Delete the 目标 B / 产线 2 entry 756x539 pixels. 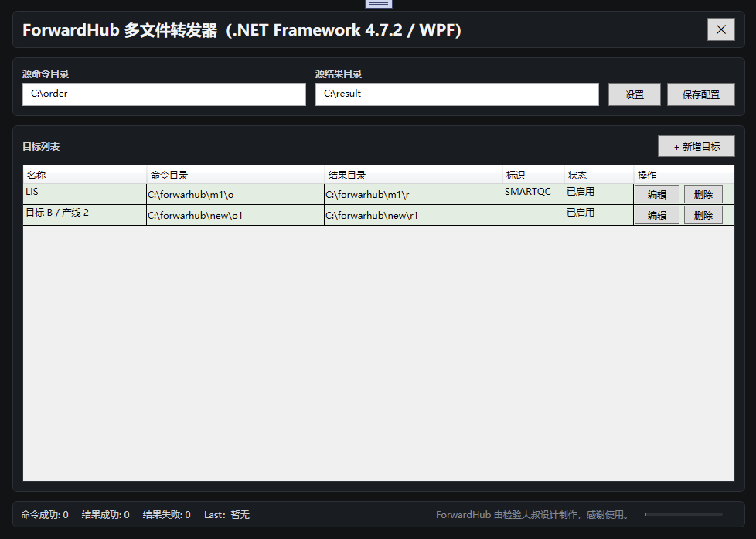coord(703,214)
